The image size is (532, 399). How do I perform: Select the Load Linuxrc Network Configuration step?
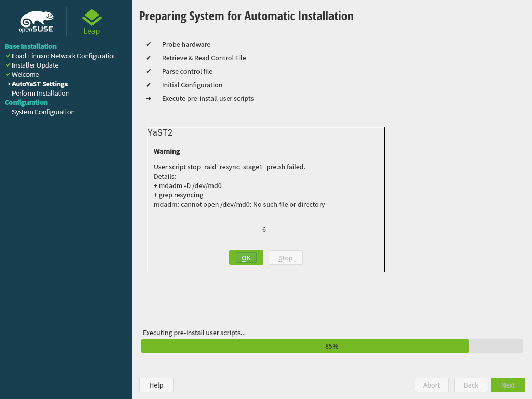tap(63, 56)
